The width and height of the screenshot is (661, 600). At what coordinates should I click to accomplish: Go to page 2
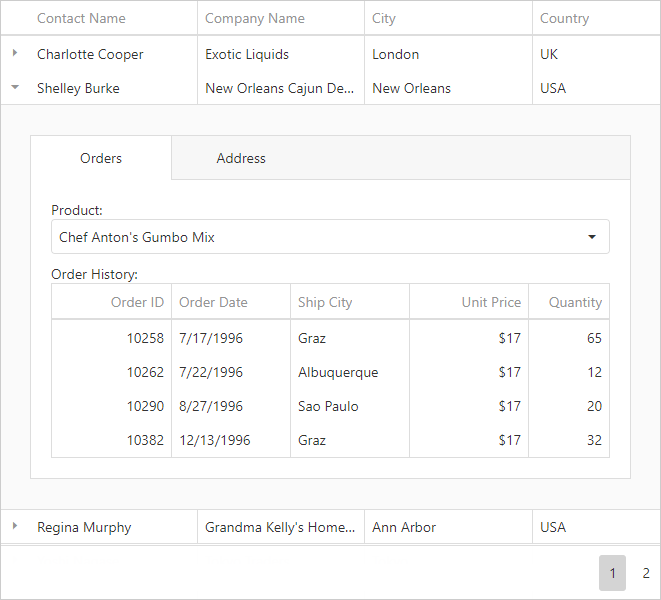point(646,573)
